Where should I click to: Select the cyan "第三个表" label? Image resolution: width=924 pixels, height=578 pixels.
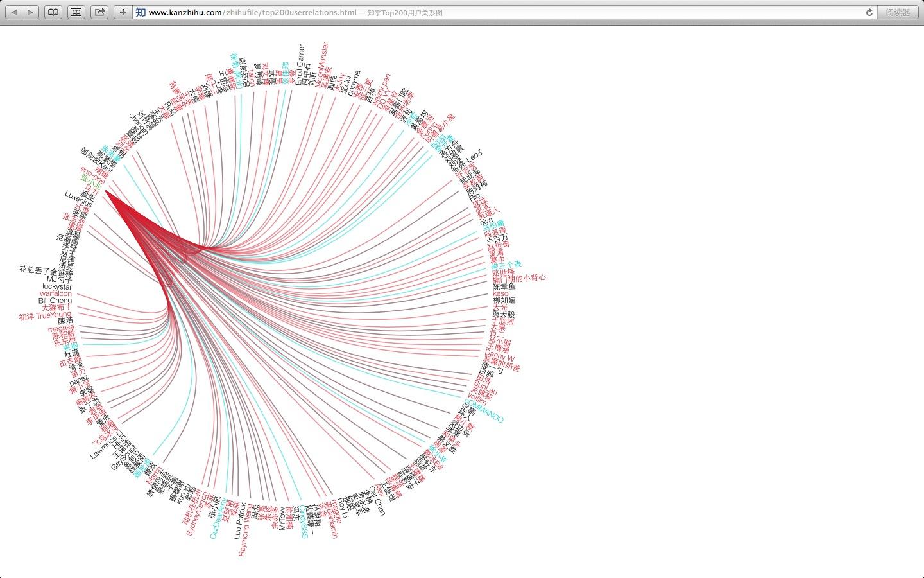[506, 265]
